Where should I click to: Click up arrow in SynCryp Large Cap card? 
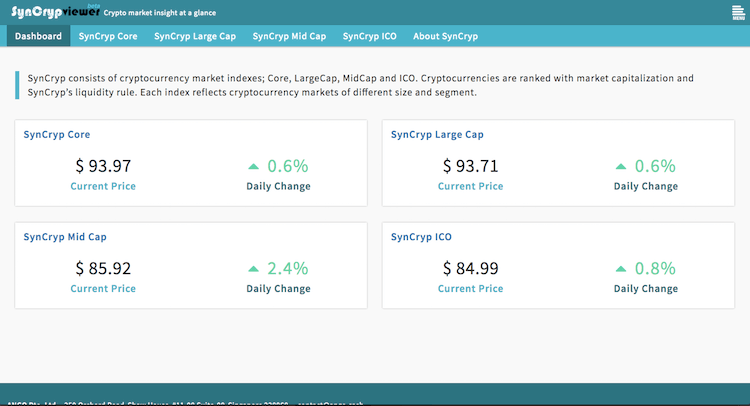pyautogui.click(x=621, y=166)
